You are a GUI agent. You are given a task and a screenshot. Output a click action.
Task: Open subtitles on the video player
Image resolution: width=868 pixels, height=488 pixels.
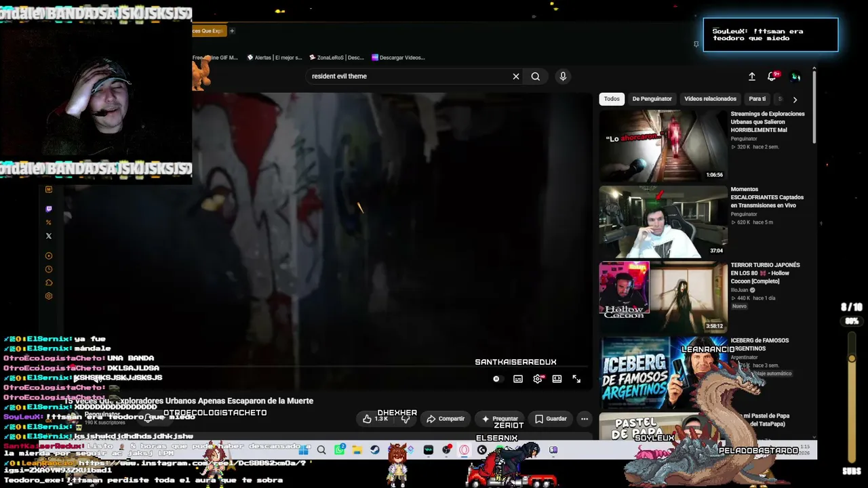[518, 380]
